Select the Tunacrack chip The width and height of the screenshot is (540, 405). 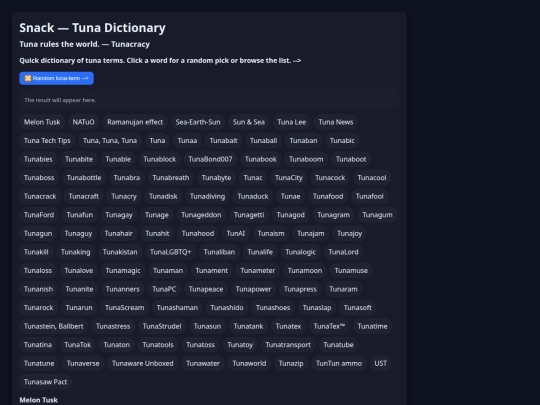point(40,196)
